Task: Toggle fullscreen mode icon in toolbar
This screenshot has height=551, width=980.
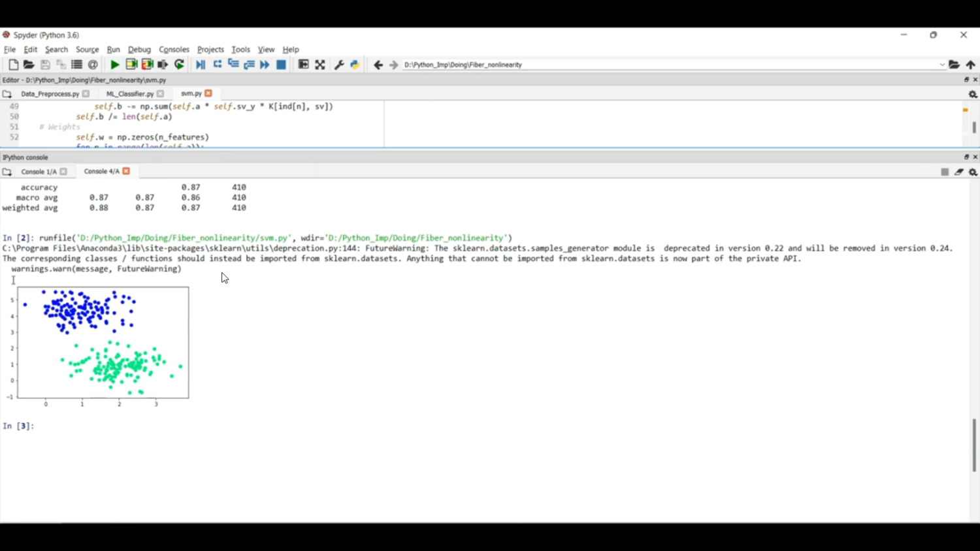Action: (x=320, y=65)
